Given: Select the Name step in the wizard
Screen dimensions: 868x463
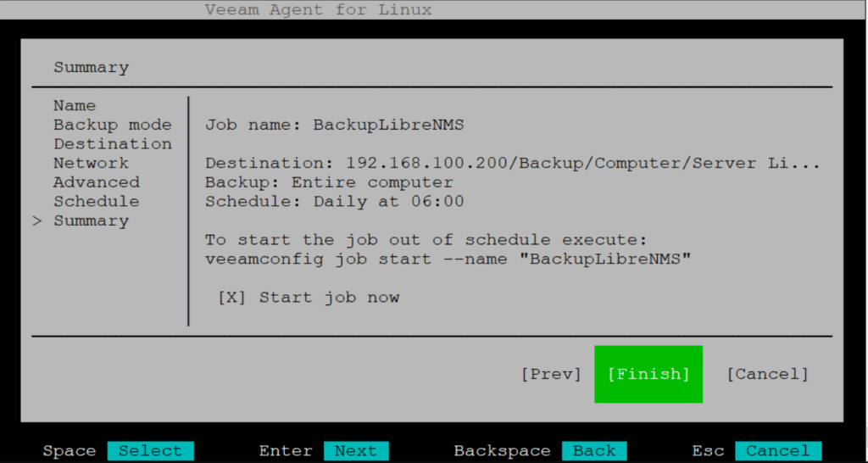Looking at the screenshot, I should coord(75,106).
